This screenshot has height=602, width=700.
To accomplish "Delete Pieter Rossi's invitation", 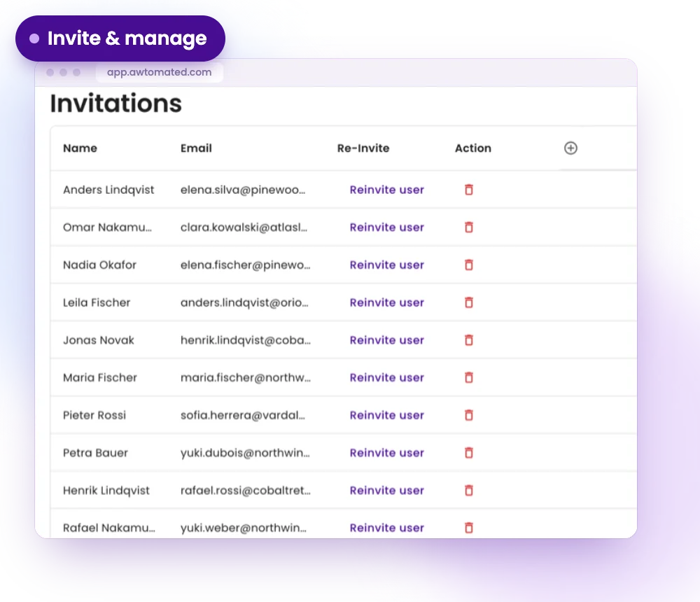I will click(x=469, y=415).
